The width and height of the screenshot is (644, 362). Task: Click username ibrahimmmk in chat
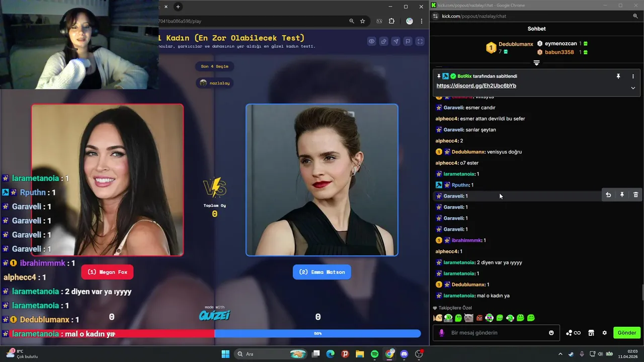point(467,240)
